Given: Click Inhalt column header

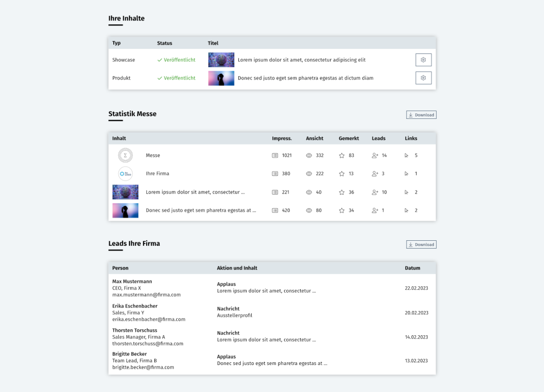Looking at the screenshot, I should (x=119, y=138).
